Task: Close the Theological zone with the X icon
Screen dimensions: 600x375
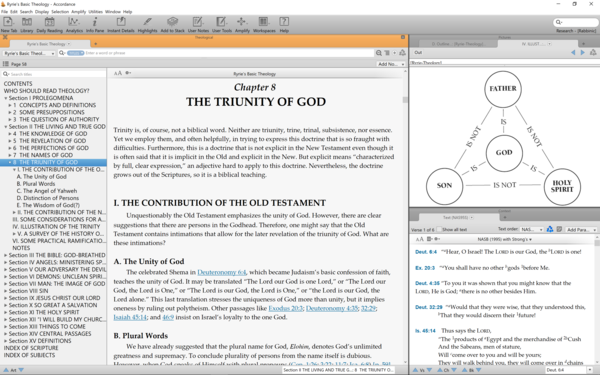Action: pos(5,37)
